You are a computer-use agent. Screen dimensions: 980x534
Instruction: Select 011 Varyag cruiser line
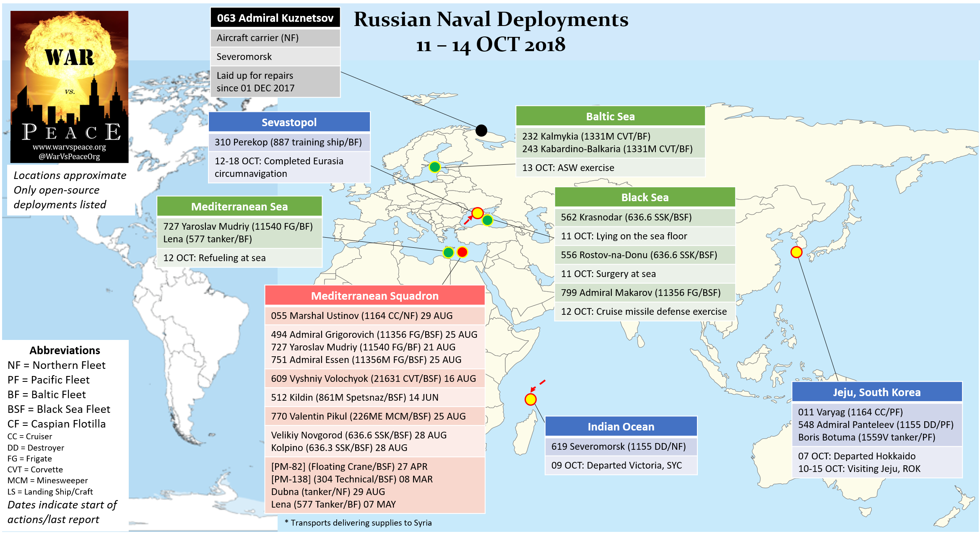[x=850, y=412]
